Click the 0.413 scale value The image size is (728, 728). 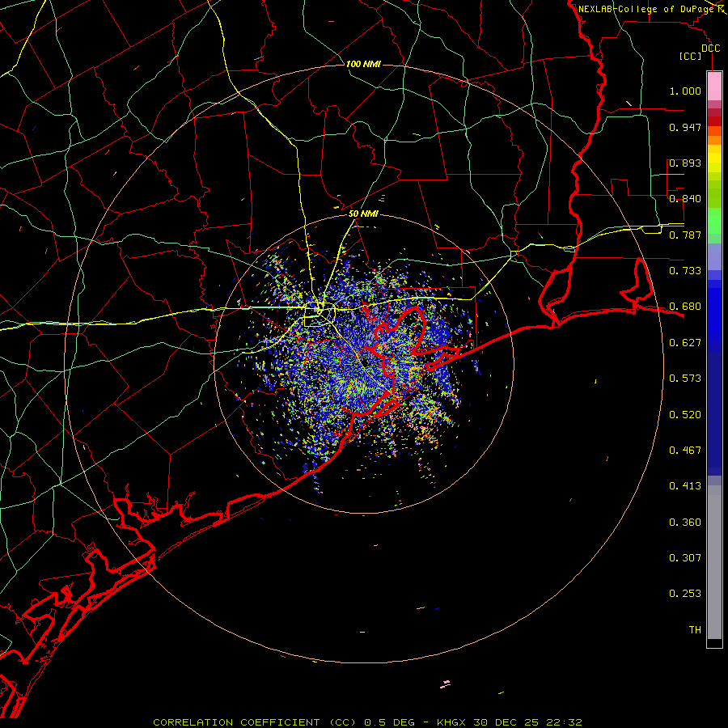(x=685, y=486)
